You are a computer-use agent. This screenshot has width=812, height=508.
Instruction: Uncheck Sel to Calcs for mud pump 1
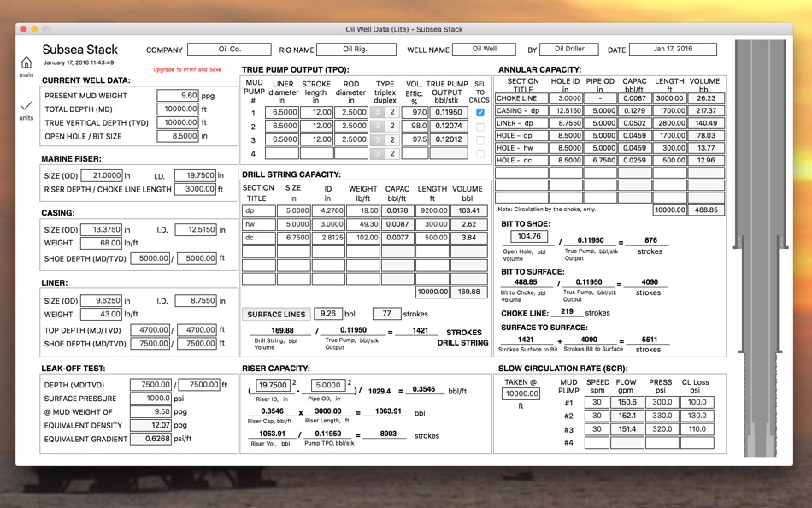pos(480,113)
